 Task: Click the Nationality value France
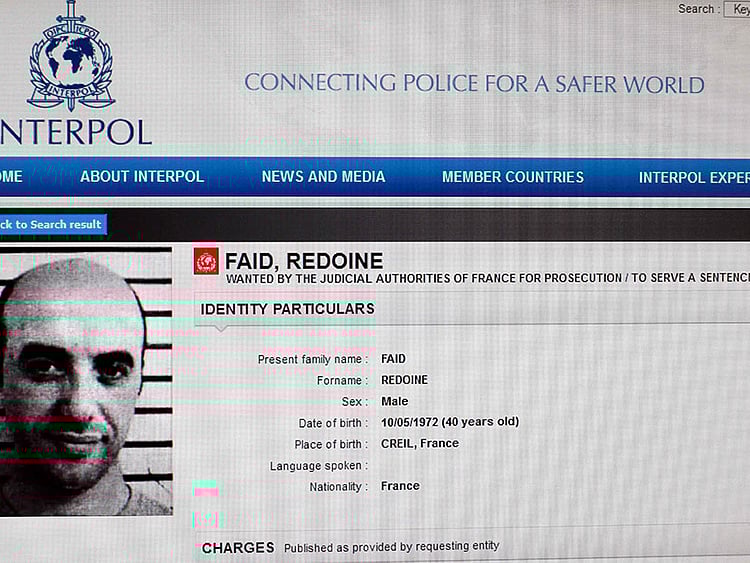tap(400, 486)
